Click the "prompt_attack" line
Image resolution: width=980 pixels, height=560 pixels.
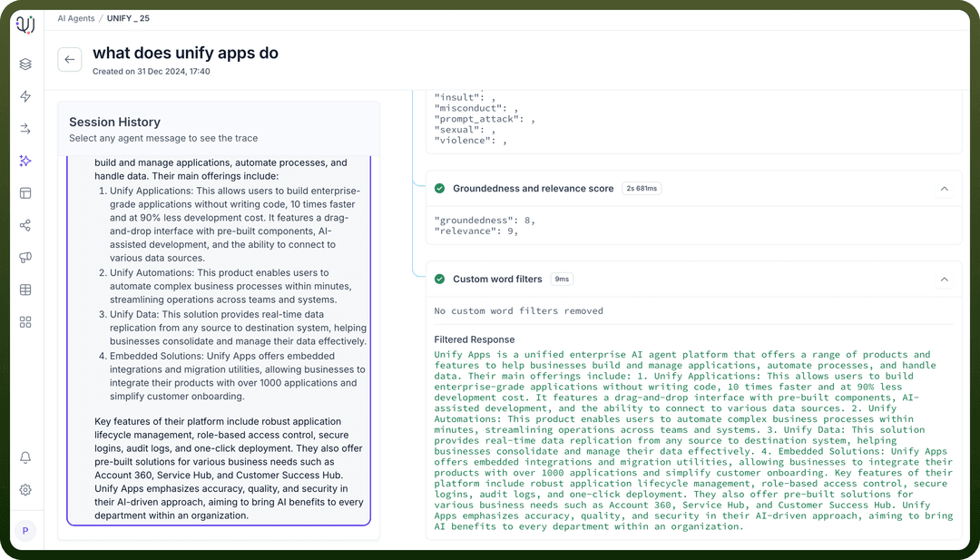tap(485, 119)
